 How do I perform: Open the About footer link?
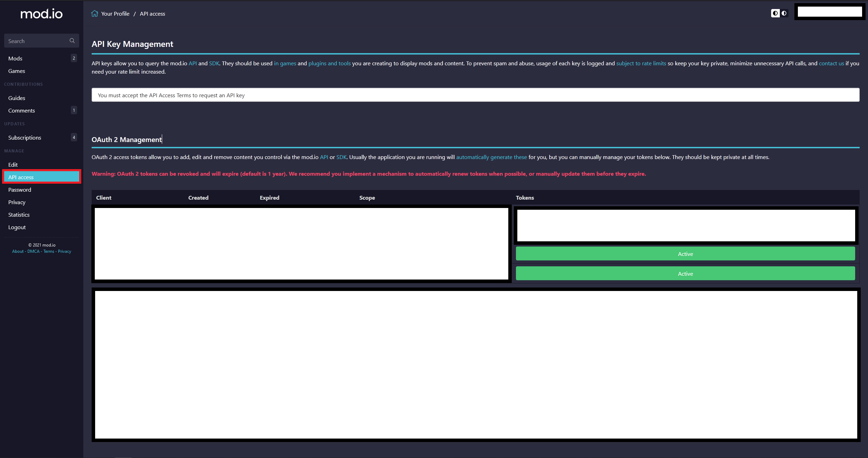(x=18, y=251)
